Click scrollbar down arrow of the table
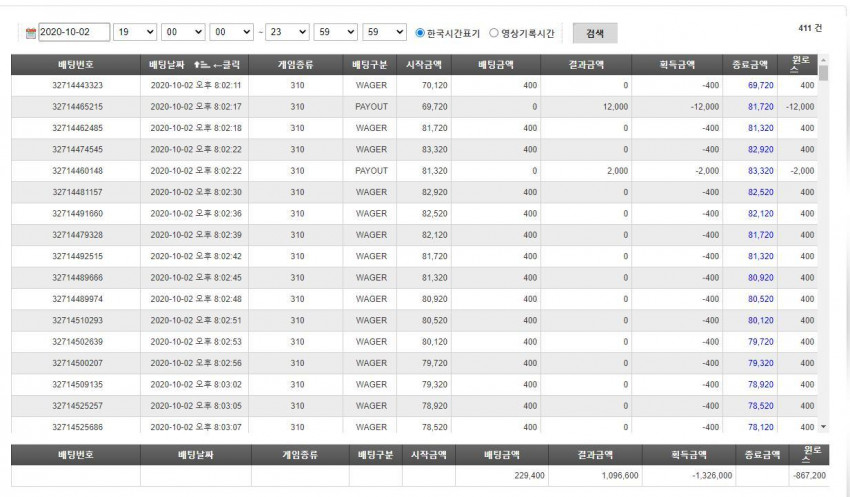 (823, 427)
